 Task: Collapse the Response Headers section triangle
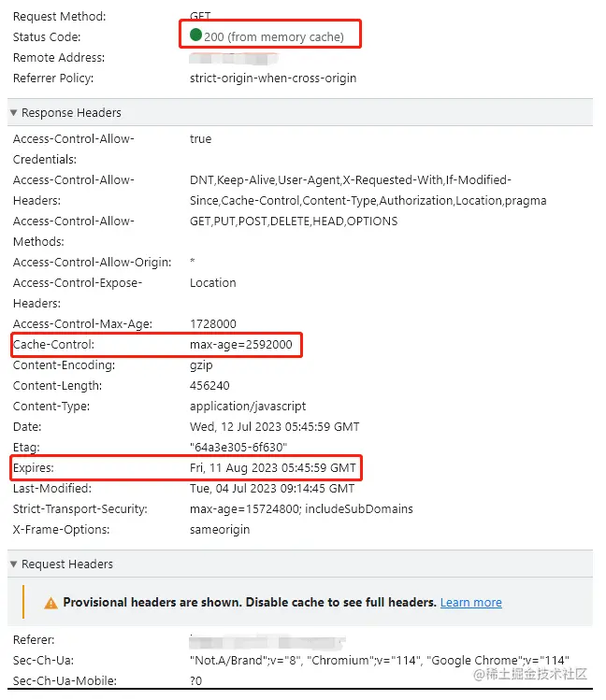[14, 113]
